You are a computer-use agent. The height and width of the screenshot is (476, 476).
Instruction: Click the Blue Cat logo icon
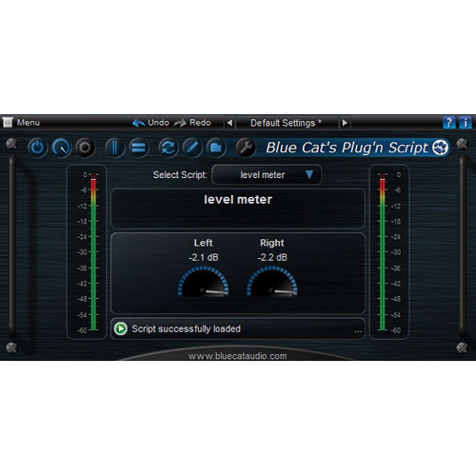440,148
